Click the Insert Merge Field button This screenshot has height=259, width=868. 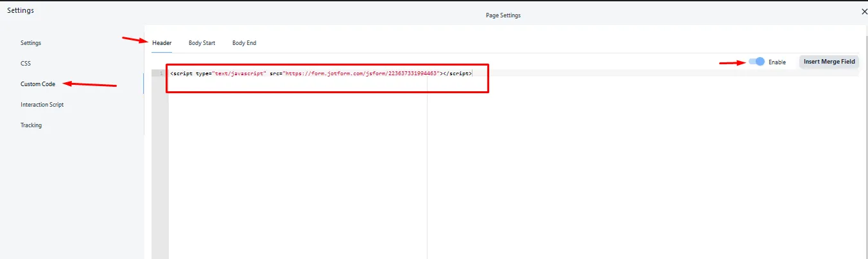coord(829,62)
